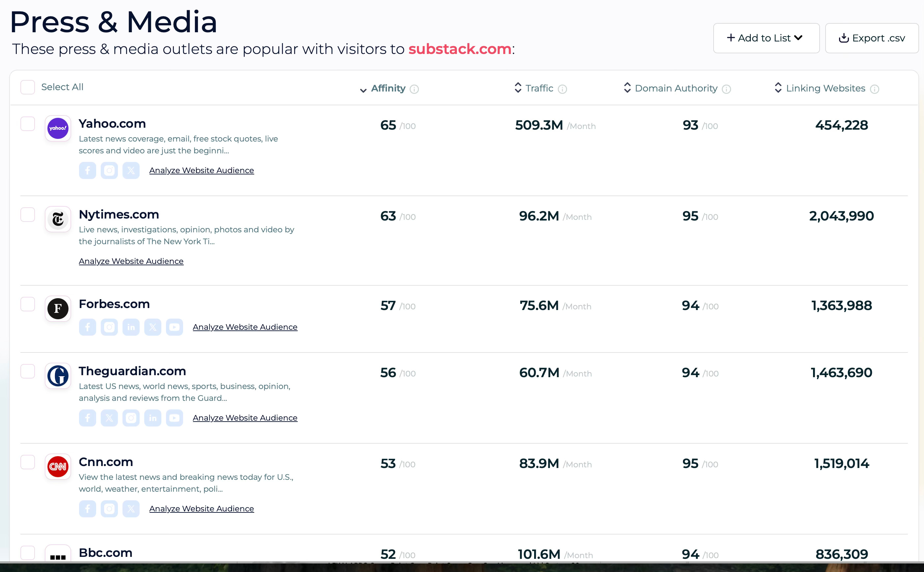Open Forbes.com's X (Twitter) icon
The height and width of the screenshot is (572, 924).
(153, 327)
